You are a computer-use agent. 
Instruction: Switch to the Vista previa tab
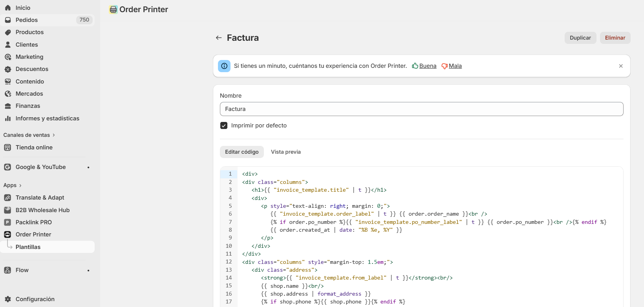(x=285, y=152)
